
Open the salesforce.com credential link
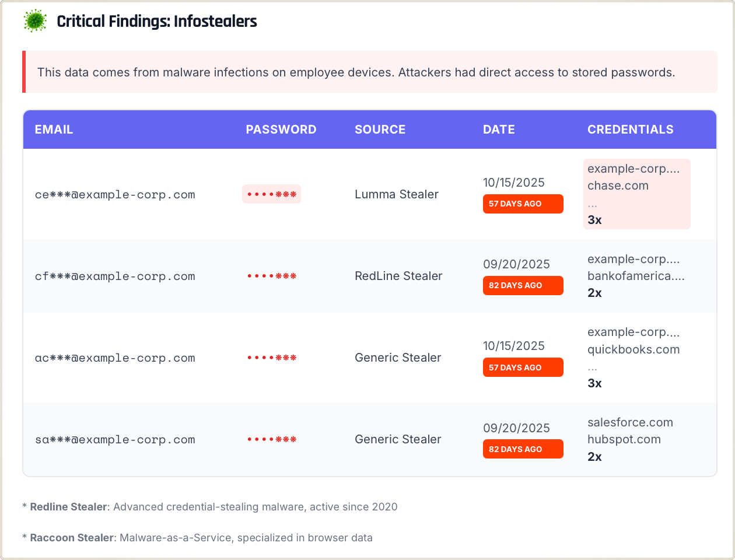point(631,422)
